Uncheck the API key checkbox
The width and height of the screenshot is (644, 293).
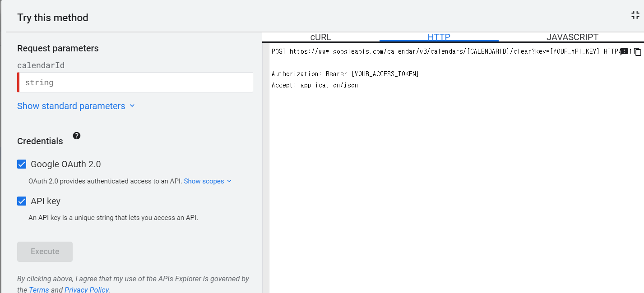22,201
